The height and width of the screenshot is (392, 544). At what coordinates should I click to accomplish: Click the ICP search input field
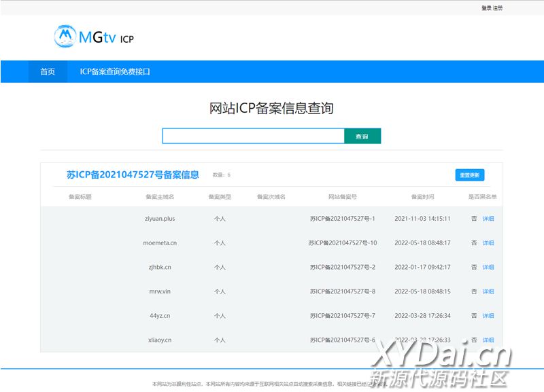(253, 137)
